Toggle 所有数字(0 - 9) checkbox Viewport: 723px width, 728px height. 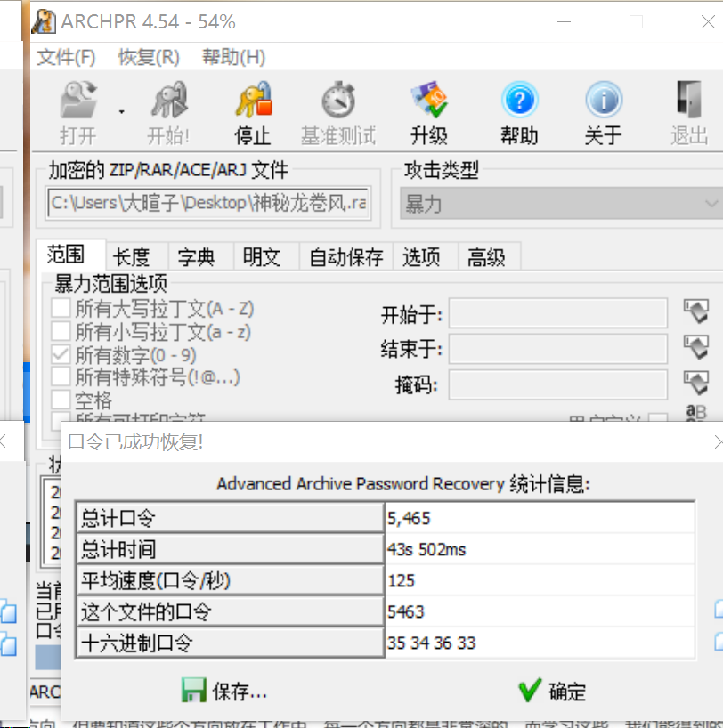61,354
